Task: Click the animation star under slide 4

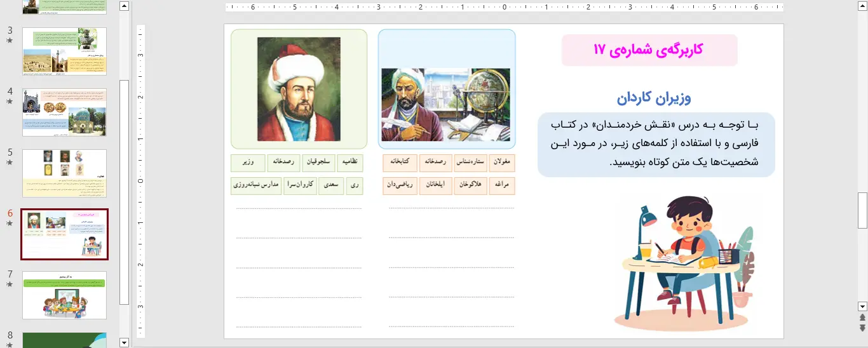Action: [x=10, y=102]
